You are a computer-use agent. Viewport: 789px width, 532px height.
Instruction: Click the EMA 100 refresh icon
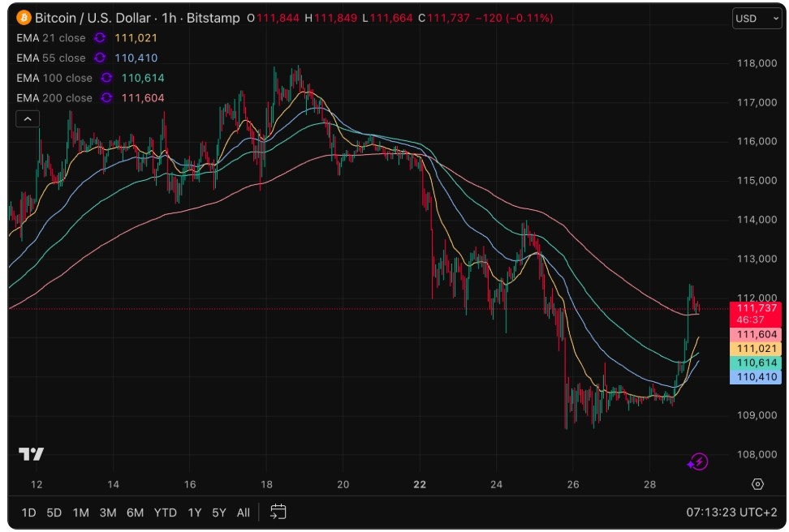[106, 78]
